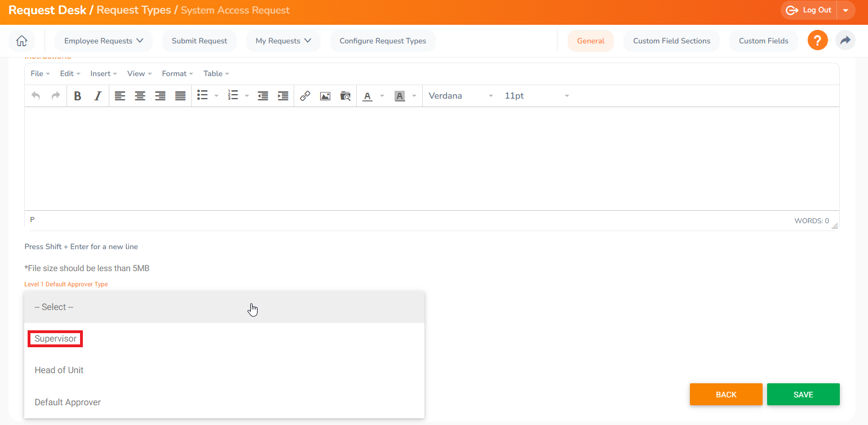Open the Format menu
The width and height of the screenshot is (868, 425).
pos(177,74)
